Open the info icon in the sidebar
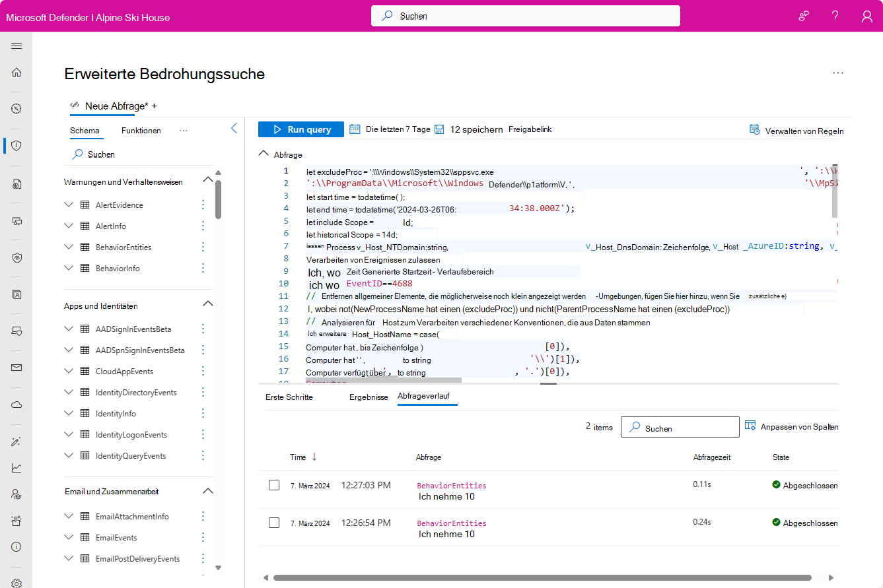883x588 pixels. 17,547
